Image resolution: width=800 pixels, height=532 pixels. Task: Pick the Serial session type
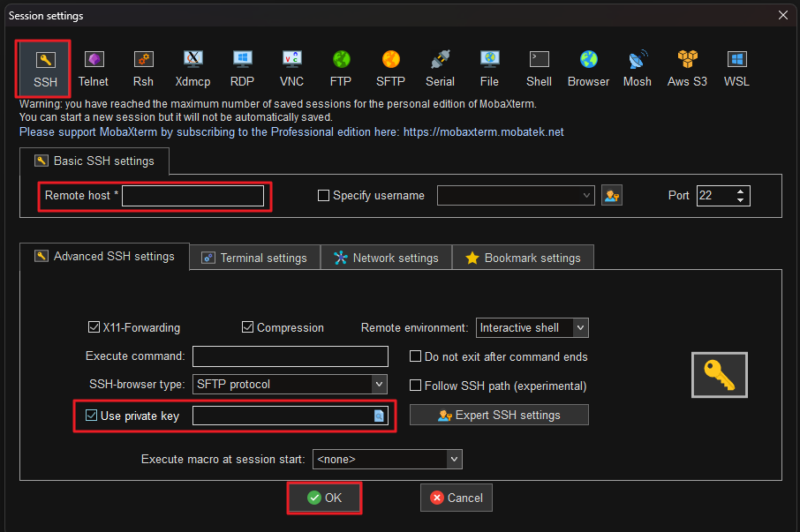441,69
